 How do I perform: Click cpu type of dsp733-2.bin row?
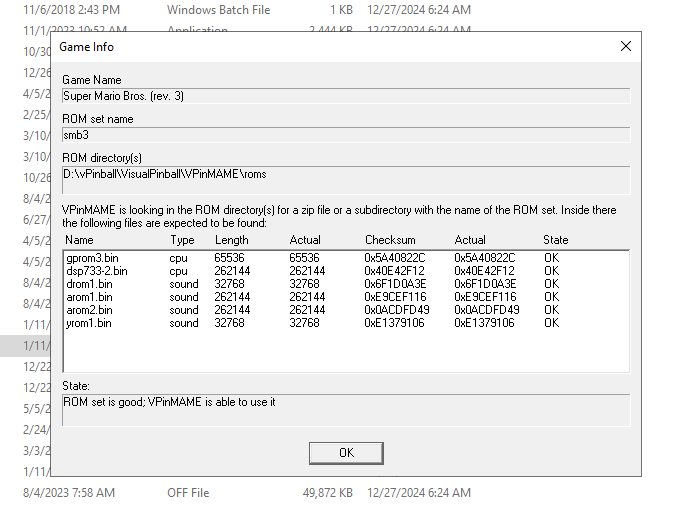178,271
